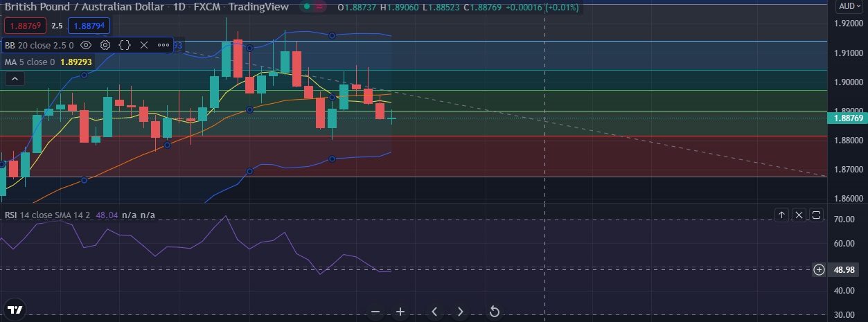This screenshot has width=868, height=322.
Task: Hide the BB indicator with the eye icon
Action: (86, 45)
